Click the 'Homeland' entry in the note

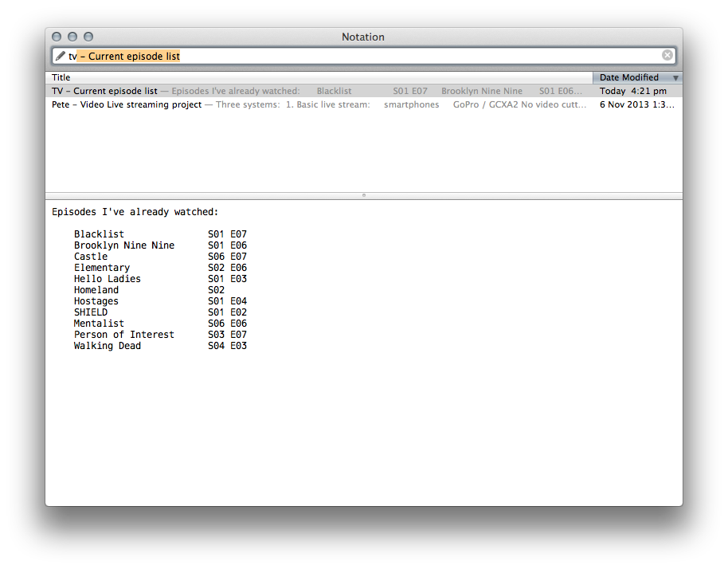[x=96, y=290]
